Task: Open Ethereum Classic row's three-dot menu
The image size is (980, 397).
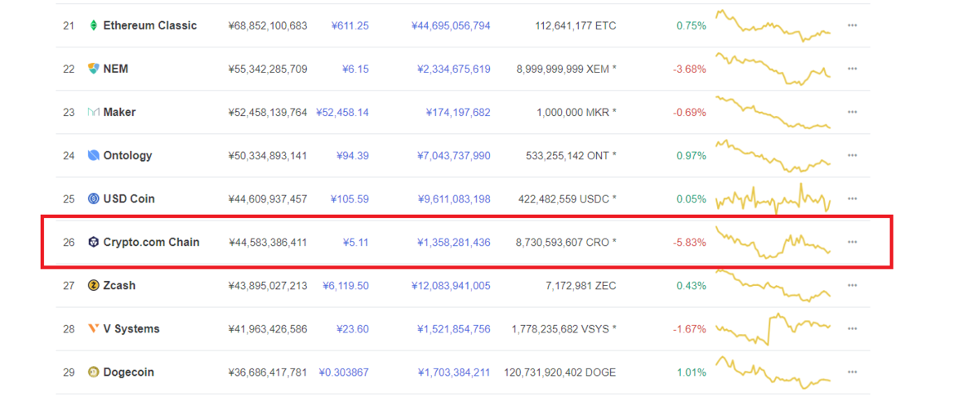Action: click(x=852, y=25)
